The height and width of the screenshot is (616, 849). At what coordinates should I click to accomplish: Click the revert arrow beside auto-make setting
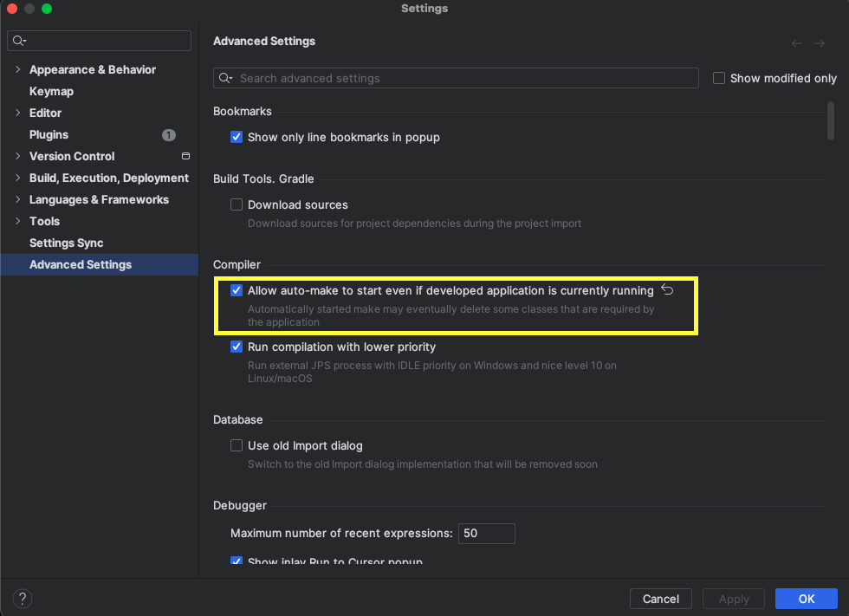(x=667, y=289)
